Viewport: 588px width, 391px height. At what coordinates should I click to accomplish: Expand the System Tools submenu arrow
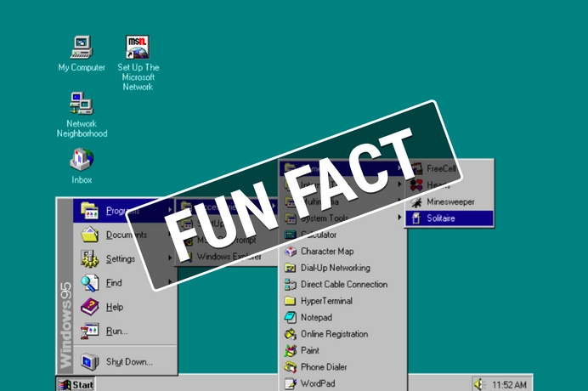pyautogui.click(x=399, y=217)
